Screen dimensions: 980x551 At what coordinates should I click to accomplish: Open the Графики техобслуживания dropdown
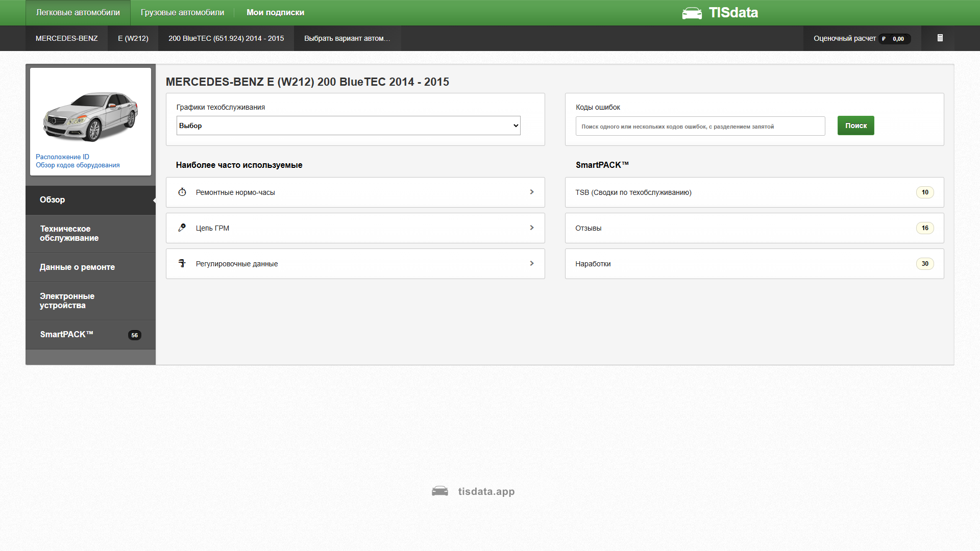coord(349,126)
